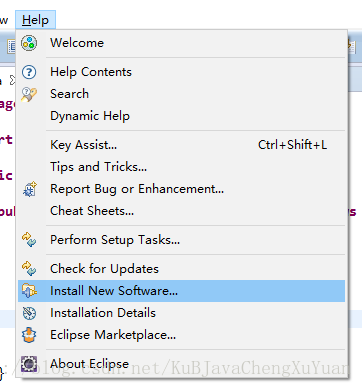Click the Search flashlight icon
This screenshot has width=362, height=388.
click(29, 94)
